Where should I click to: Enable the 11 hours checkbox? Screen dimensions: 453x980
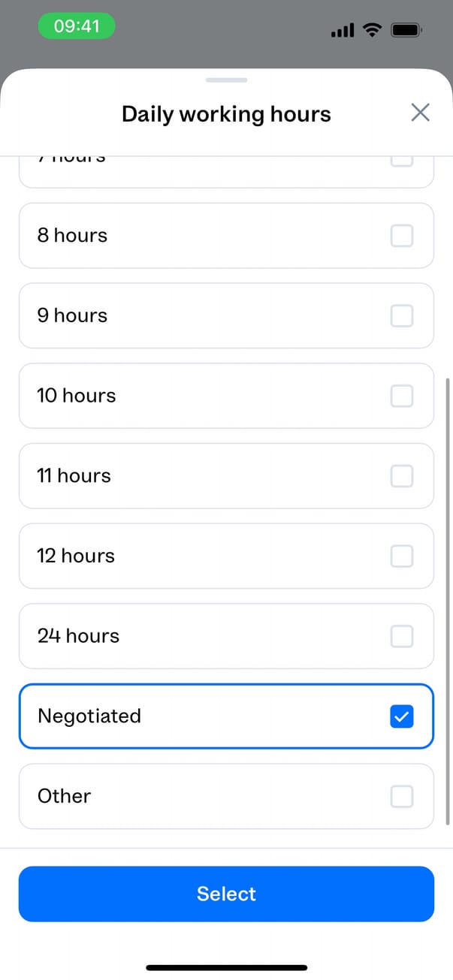(402, 475)
